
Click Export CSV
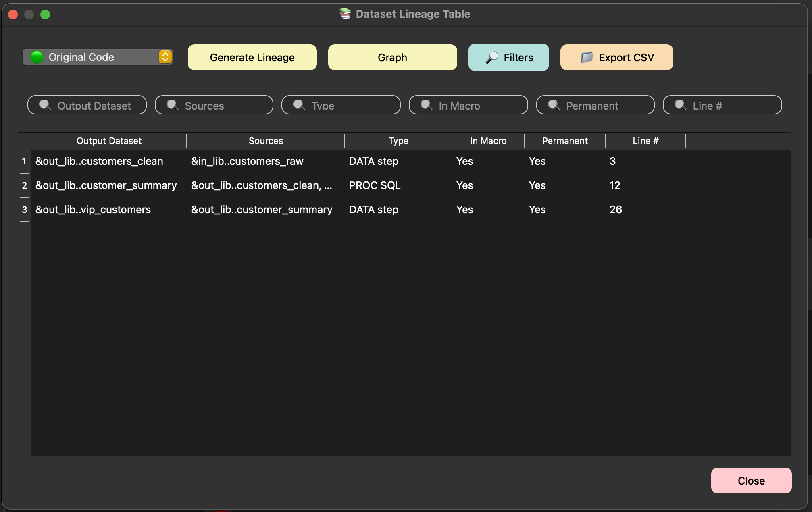616,57
